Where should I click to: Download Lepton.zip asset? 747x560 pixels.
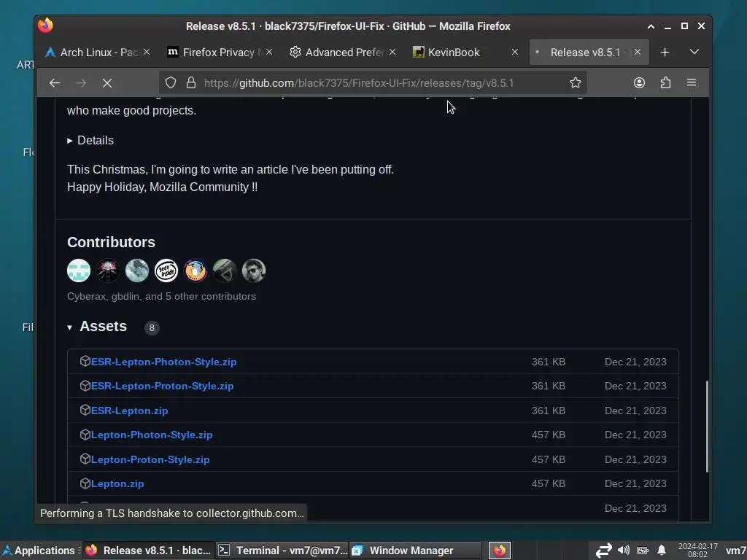pyautogui.click(x=117, y=484)
